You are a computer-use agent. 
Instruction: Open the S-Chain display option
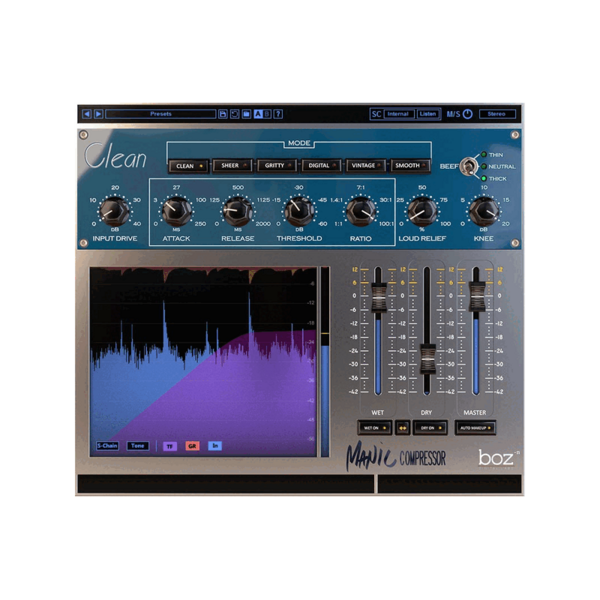pos(108,446)
